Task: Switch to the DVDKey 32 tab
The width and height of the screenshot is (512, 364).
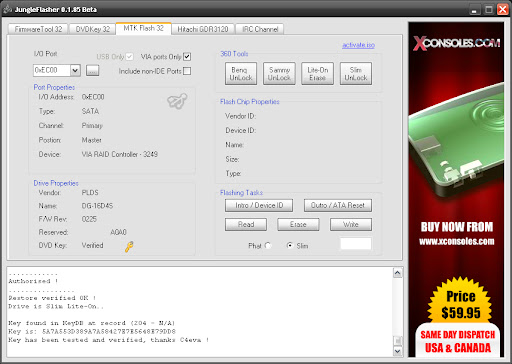Action: click(92, 29)
